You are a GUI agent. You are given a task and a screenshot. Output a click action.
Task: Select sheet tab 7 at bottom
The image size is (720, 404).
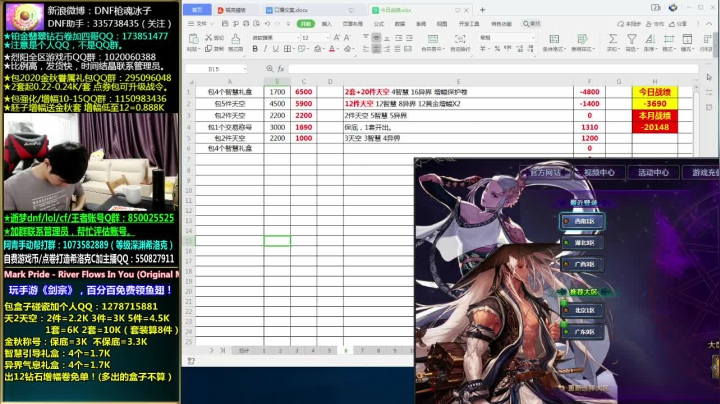tap(362, 351)
